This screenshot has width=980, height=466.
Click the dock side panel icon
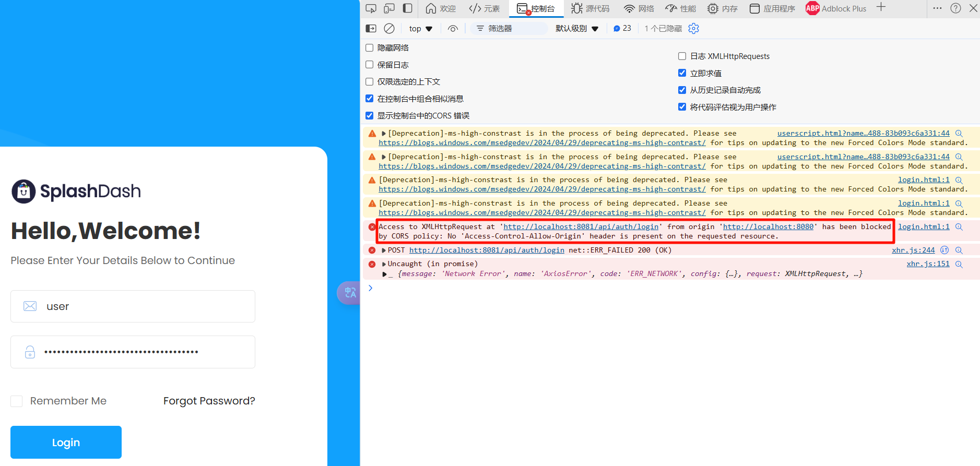pos(408,8)
